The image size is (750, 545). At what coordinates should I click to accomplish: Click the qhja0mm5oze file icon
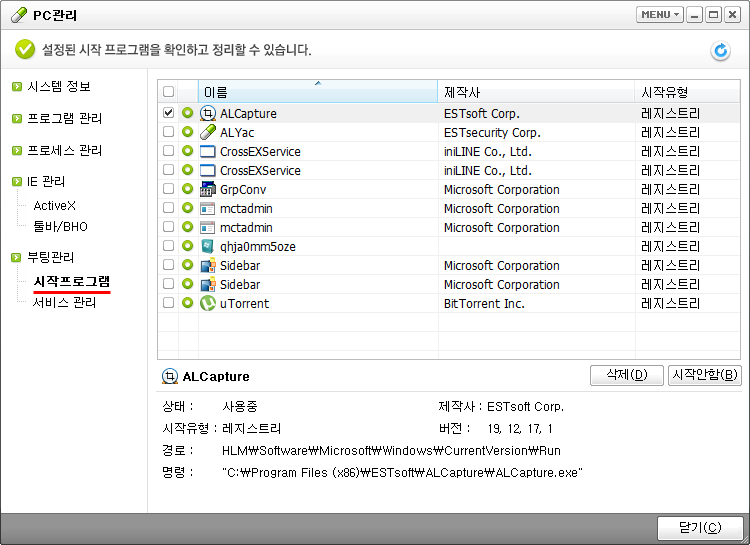point(208,246)
